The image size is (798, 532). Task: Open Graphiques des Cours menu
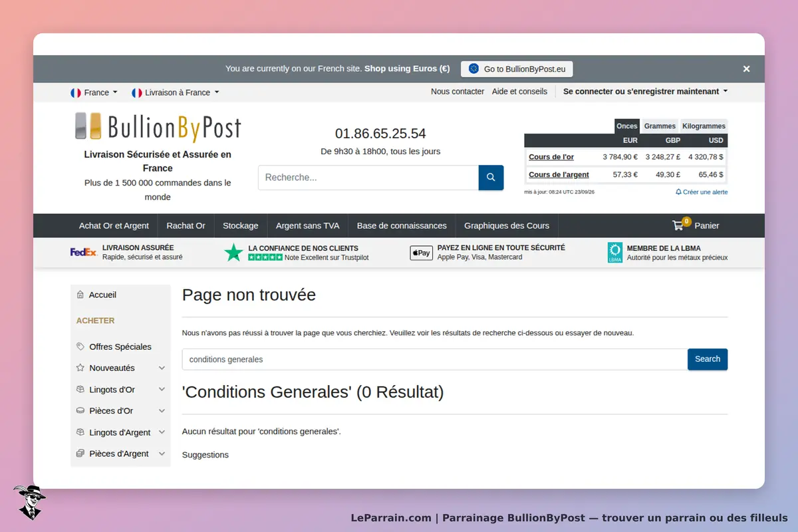[507, 225]
